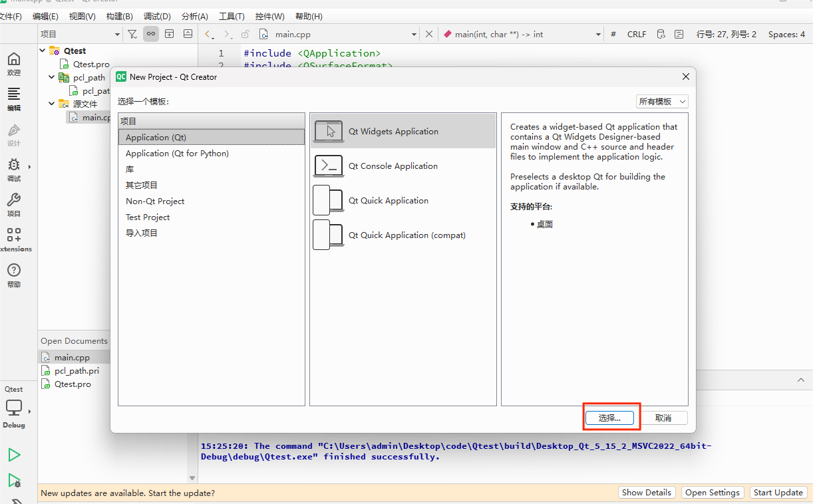Open the 帮助(H) menu

(309, 16)
